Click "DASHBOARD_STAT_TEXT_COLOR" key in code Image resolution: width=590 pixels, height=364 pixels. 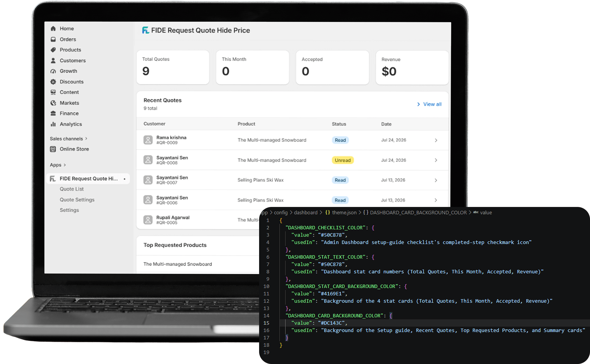(x=326, y=257)
